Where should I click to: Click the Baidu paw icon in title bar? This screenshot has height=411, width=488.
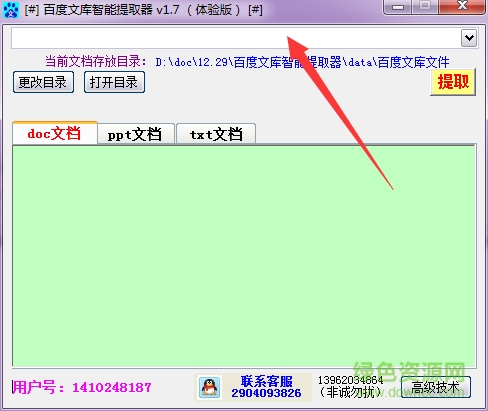[x=11, y=10]
